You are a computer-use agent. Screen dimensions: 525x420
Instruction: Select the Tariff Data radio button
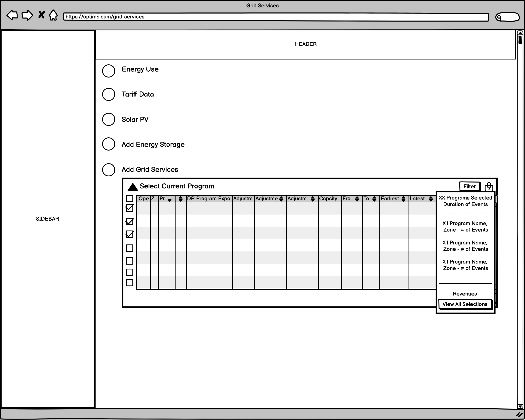(x=109, y=94)
